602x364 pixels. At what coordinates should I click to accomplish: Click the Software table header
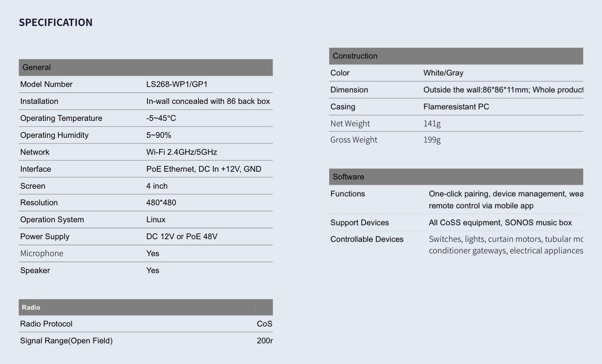coord(348,177)
